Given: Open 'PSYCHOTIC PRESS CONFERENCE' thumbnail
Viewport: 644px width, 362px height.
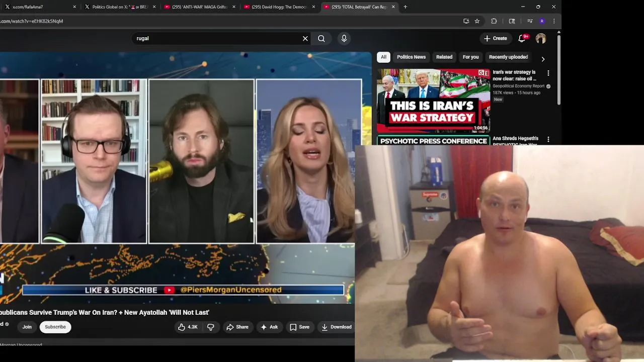Looking at the screenshot, I should (x=433, y=140).
